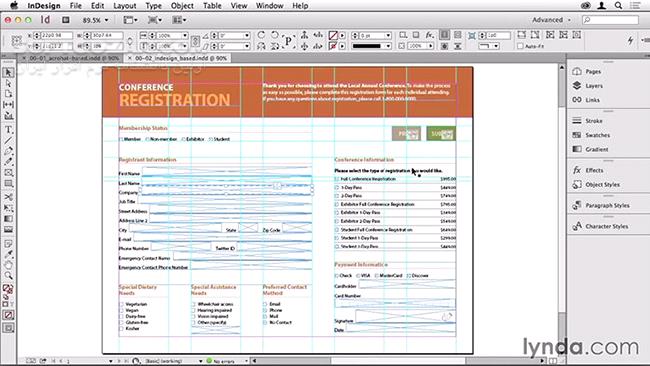This screenshot has width=650, height=366.
Task: Click the fx effects icon in control panel
Action: [429, 35]
